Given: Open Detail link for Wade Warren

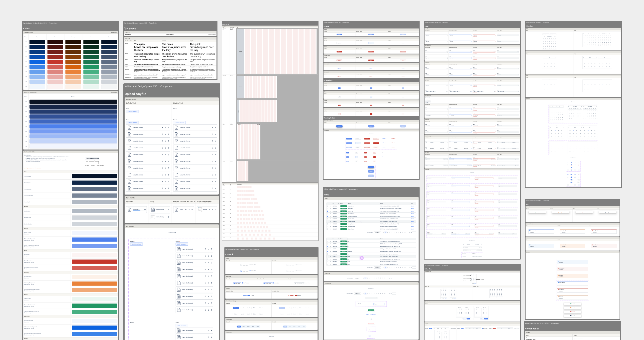Looking at the screenshot, I should 413,206.
